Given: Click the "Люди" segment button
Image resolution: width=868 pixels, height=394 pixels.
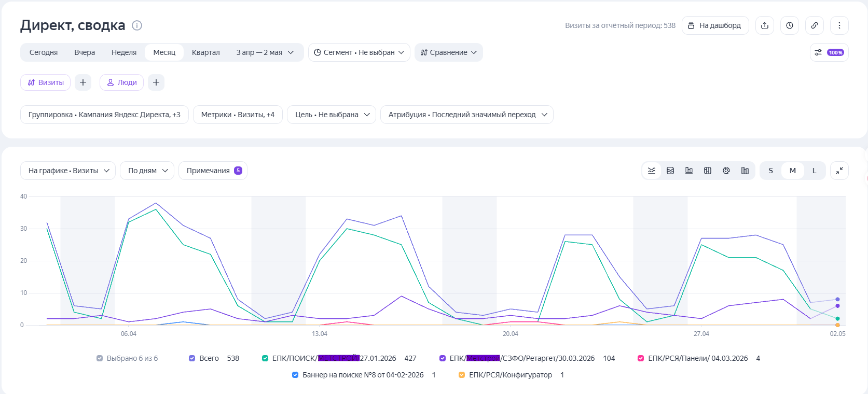Looking at the screenshot, I should tap(122, 82).
